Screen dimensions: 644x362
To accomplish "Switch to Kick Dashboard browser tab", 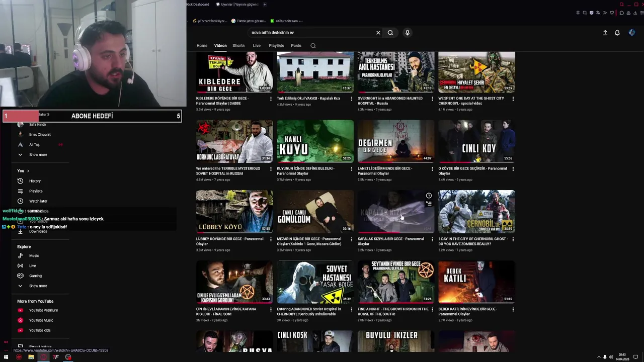I will tap(197, 5).
